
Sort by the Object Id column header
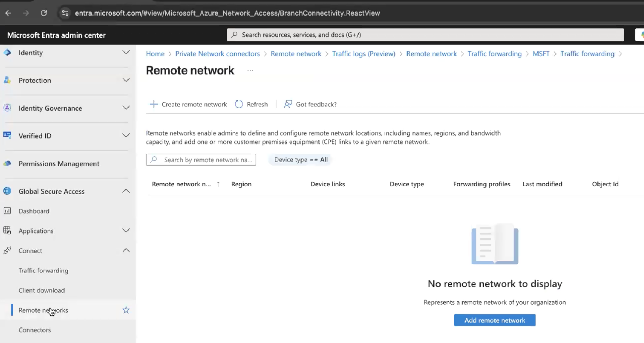pyautogui.click(x=605, y=184)
